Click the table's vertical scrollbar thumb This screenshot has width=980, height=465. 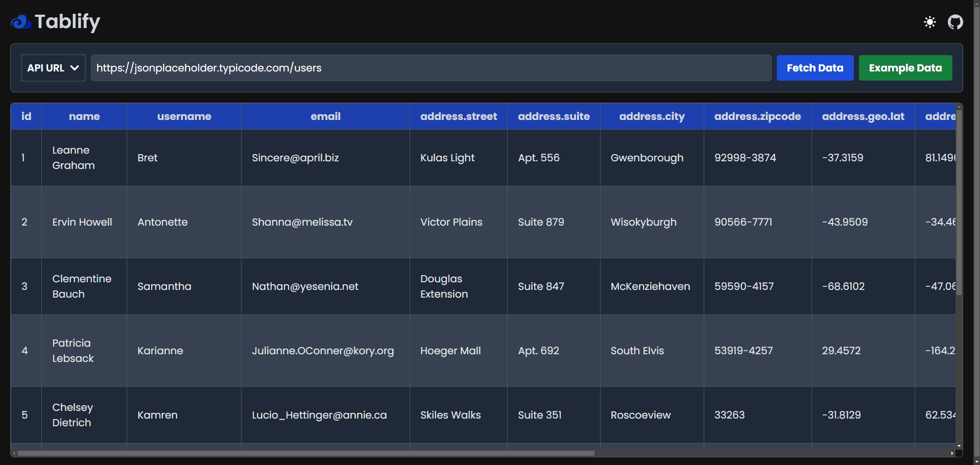point(959,202)
